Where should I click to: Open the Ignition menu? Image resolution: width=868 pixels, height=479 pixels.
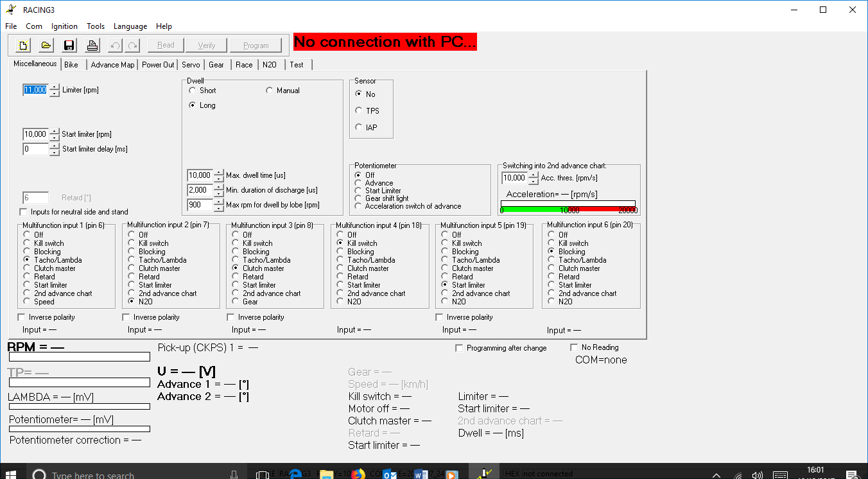coord(64,26)
